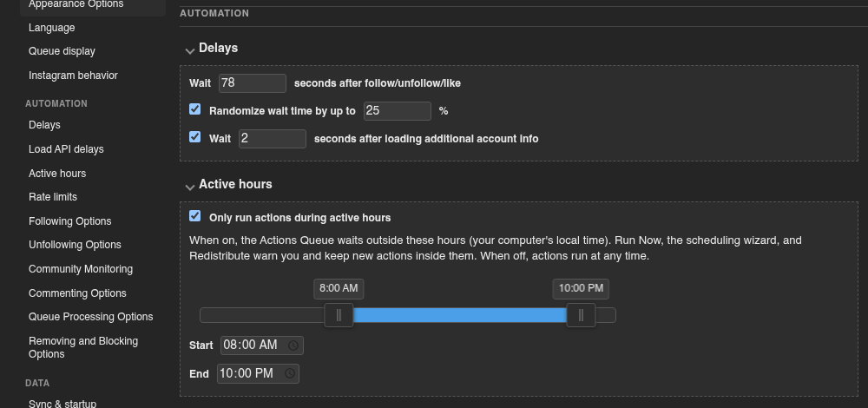868x408 pixels.
Task: Open clock picker in Start time field
Action: [x=293, y=345]
